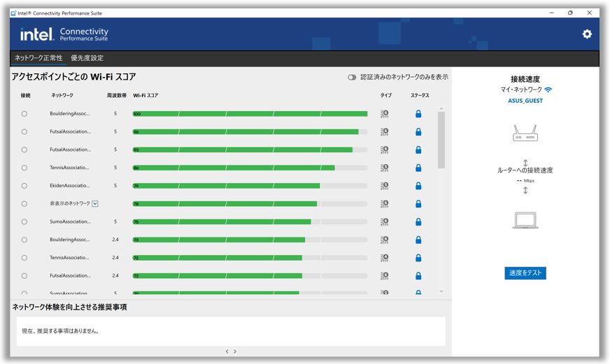Click the lock icon in the SumoAssociation score 75 row
Image resolution: width=610 pixels, height=364 pixels.
coord(418,221)
